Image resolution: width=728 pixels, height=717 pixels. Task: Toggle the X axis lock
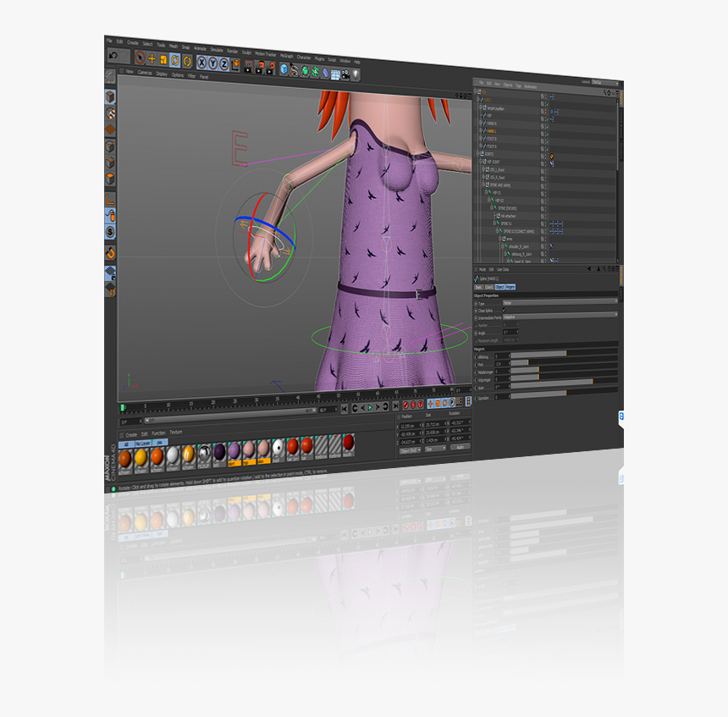[201, 62]
